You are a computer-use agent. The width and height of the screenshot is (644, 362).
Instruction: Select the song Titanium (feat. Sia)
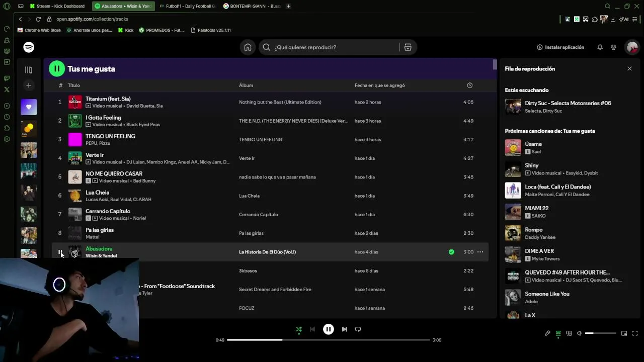tap(108, 99)
